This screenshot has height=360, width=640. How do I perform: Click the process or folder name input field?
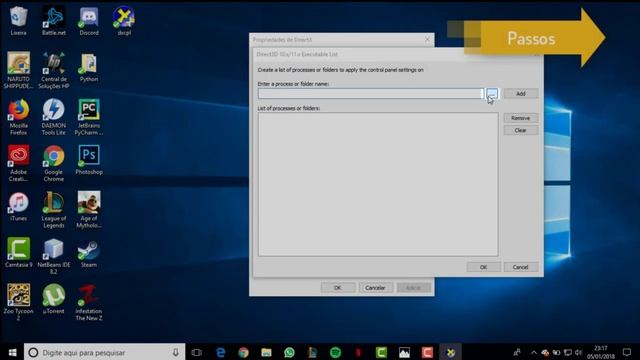371,94
